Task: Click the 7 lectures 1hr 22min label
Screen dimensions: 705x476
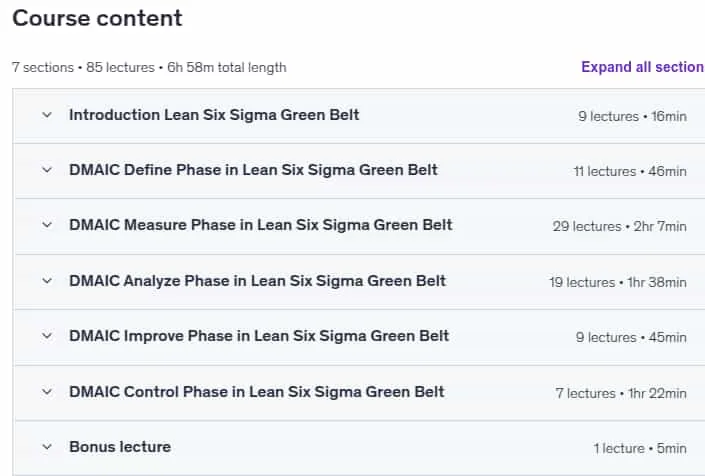Action: [x=621, y=393]
